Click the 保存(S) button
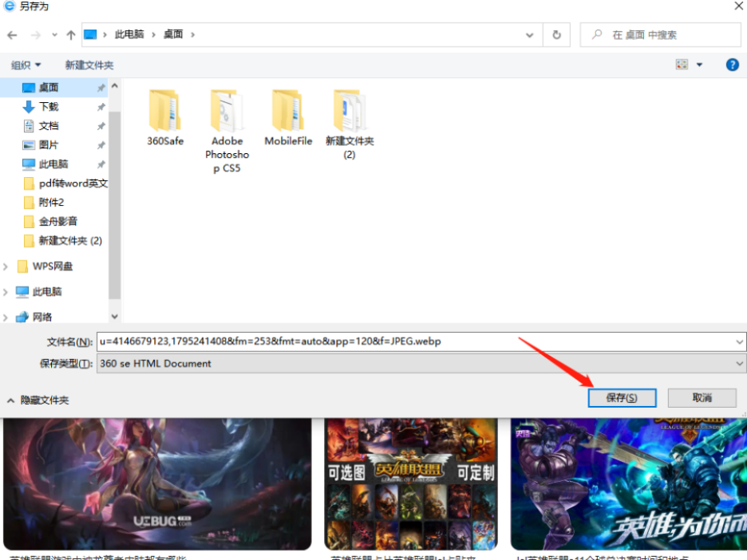This screenshot has width=747, height=560. coord(622,397)
